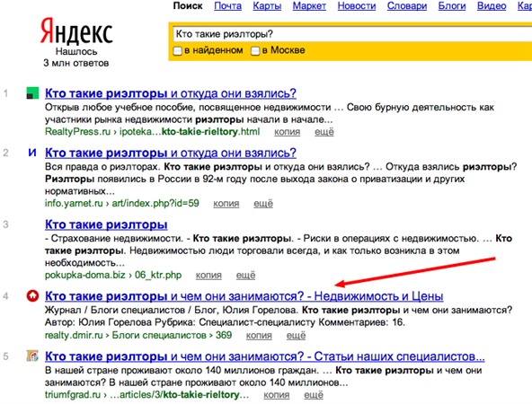Open 'Кто такие риэлторы' third result title
The image size is (532, 404).
coord(106,224)
